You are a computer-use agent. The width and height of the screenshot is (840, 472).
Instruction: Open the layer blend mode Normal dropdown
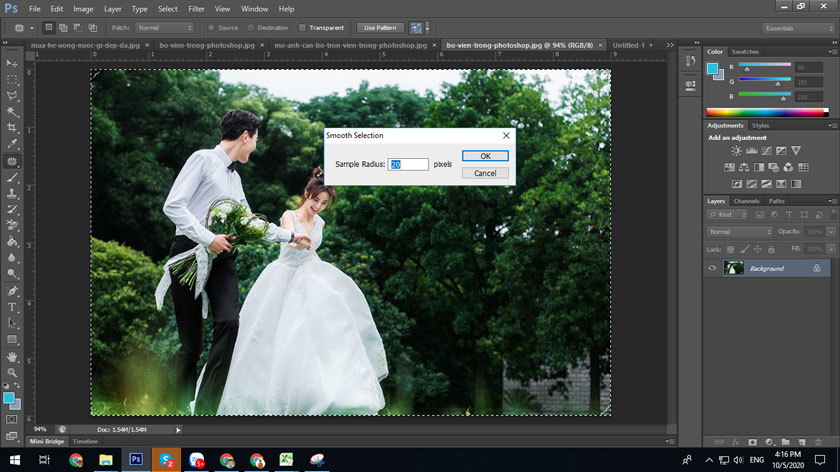tap(739, 232)
